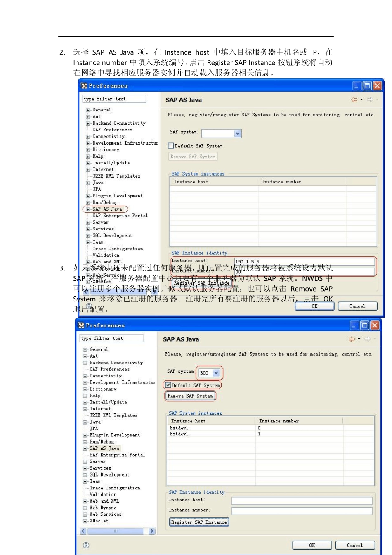Open the SAP system combo showing B00
The height and width of the screenshot is (555, 392).
pos(210,373)
